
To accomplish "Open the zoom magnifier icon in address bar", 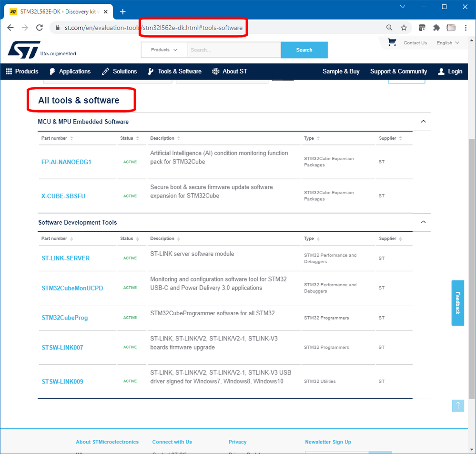I will [x=389, y=28].
